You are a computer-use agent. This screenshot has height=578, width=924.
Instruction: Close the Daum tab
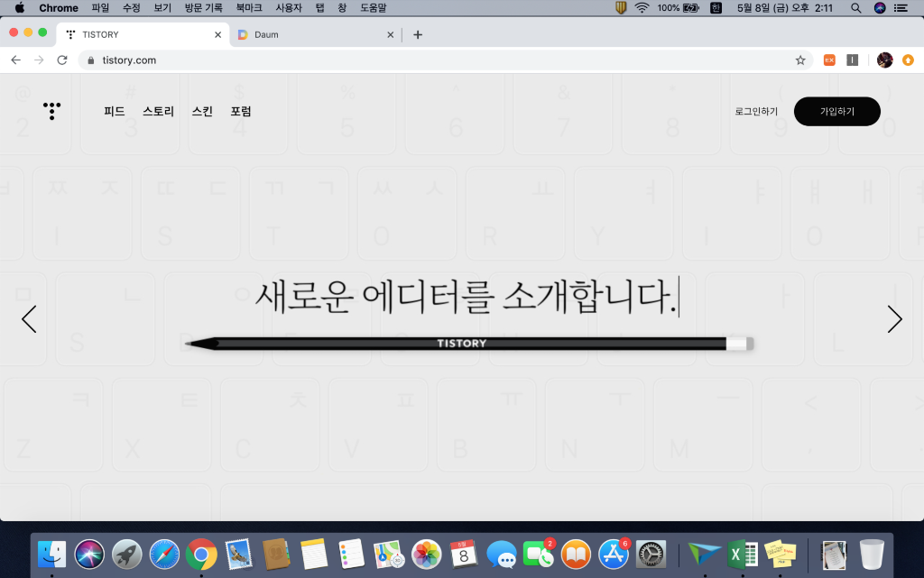pyautogui.click(x=390, y=35)
